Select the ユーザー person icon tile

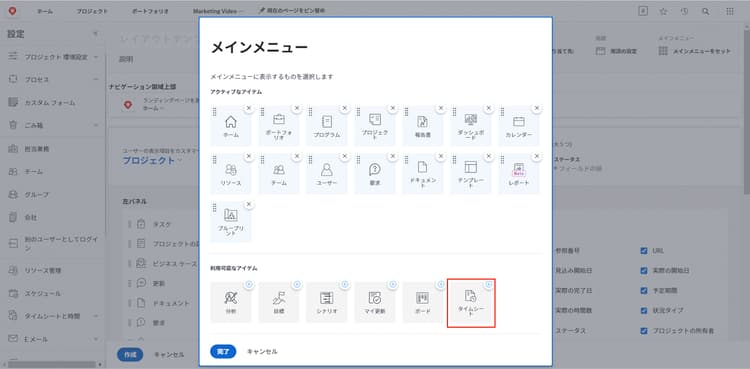[x=327, y=174]
